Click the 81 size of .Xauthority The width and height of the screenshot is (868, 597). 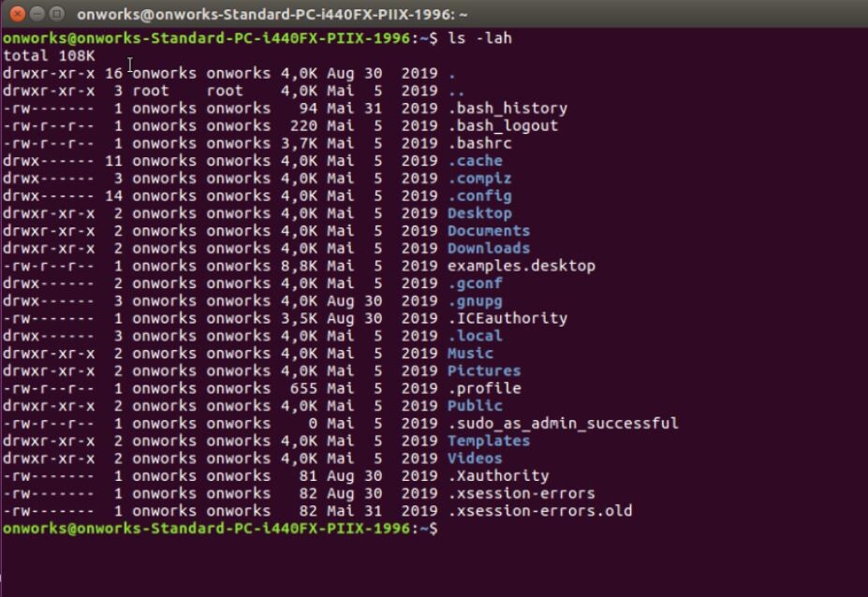click(308, 476)
